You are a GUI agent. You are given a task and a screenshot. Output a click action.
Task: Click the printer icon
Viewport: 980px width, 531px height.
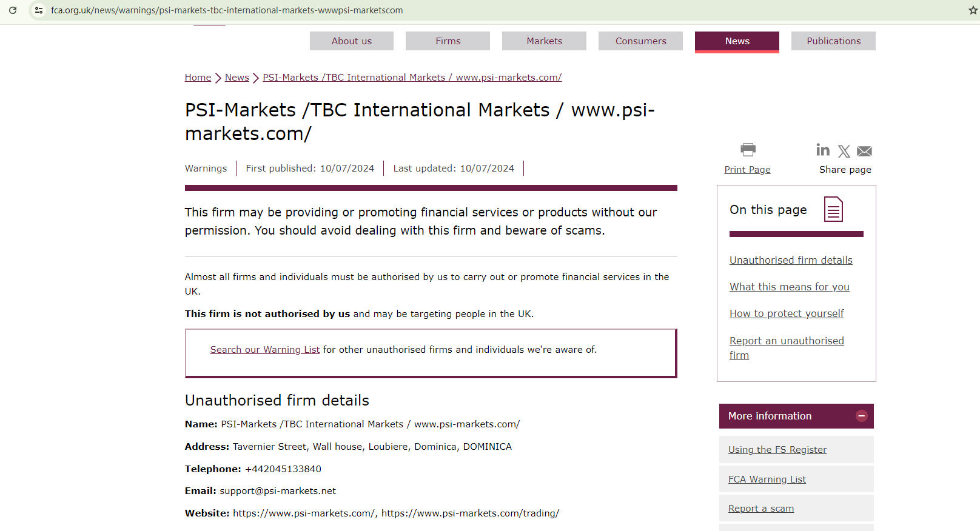tap(748, 149)
